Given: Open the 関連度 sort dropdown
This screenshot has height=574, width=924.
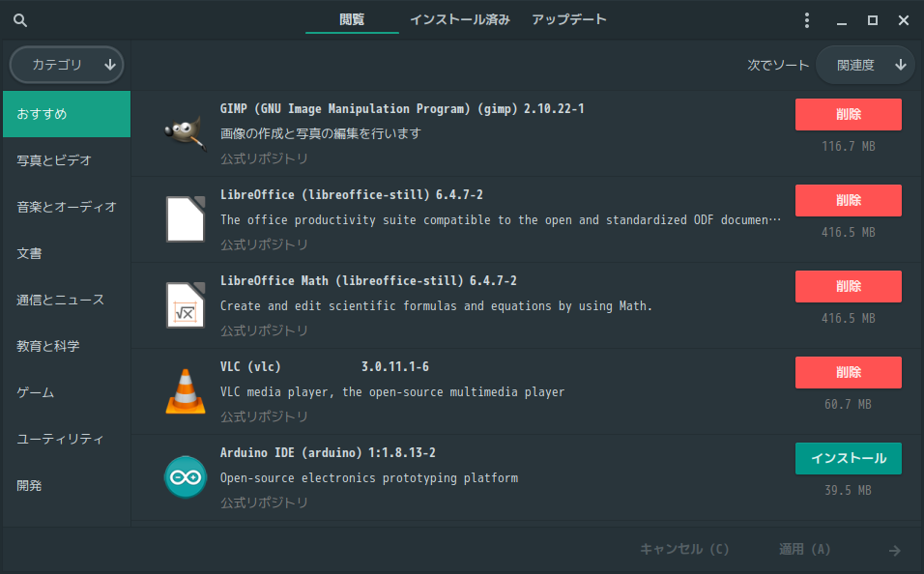Looking at the screenshot, I should coord(865,65).
